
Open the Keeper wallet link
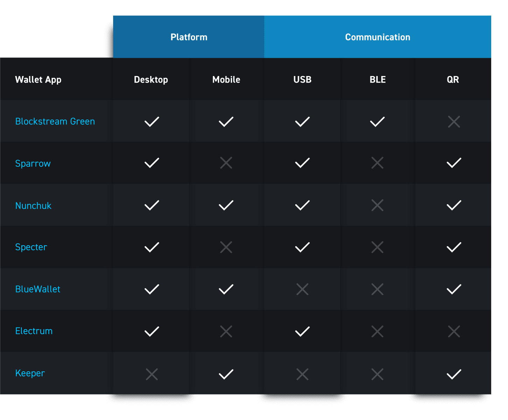point(30,373)
